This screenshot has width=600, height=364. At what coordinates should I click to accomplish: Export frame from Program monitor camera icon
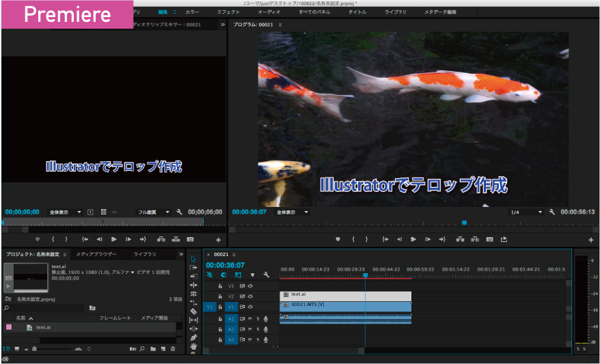[x=489, y=239]
